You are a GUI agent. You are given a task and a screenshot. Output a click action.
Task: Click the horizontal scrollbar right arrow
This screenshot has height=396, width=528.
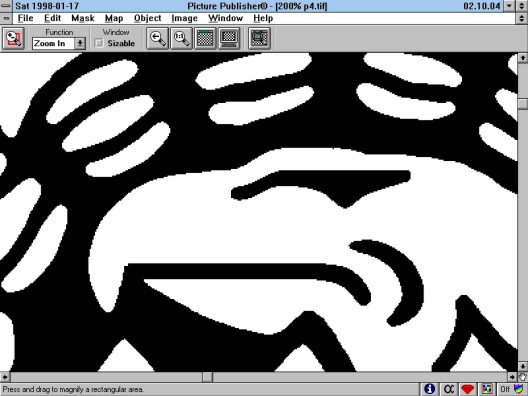click(x=512, y=377)
